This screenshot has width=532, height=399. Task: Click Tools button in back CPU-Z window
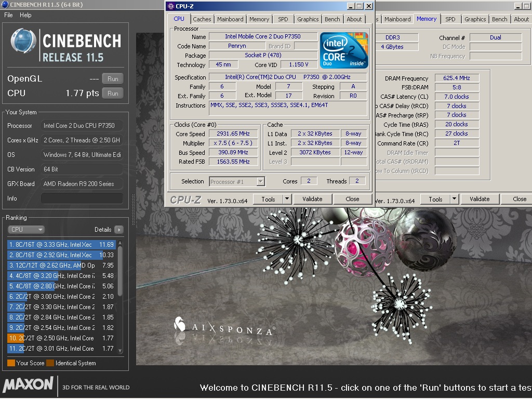(x=435, y=199)
